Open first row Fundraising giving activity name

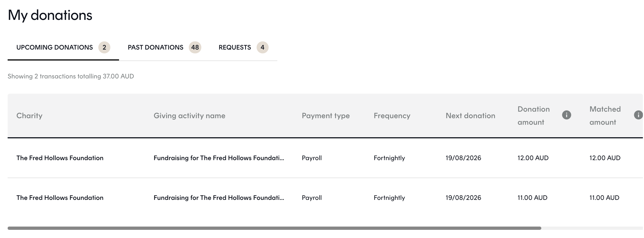pos(219,158)
